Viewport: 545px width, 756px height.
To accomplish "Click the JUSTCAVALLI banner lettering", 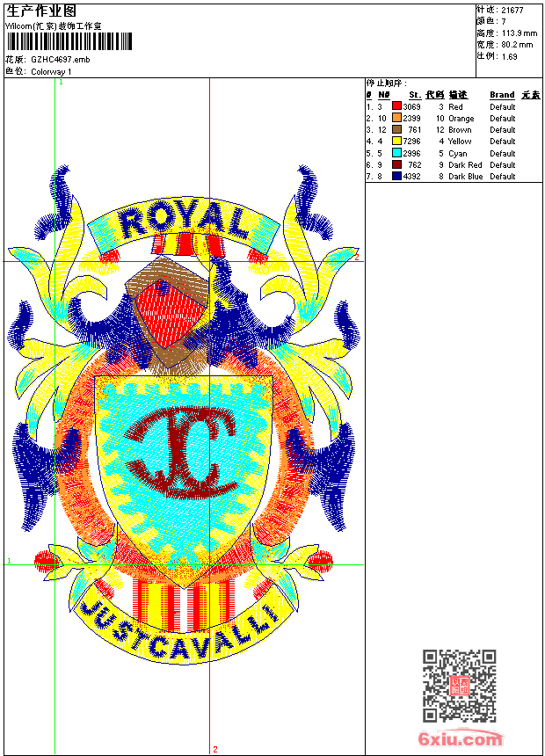I will (179, 630).
